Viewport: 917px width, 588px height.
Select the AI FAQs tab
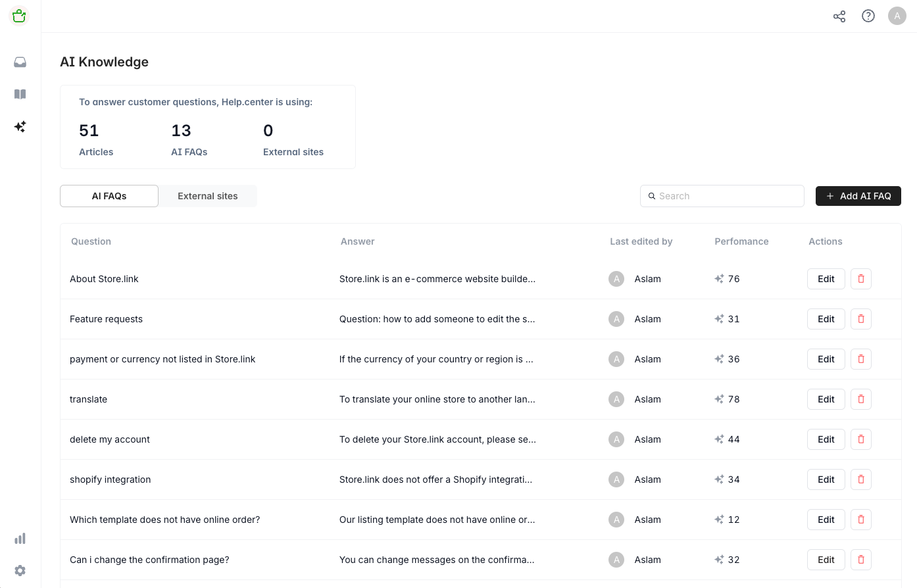pos(109,196)
